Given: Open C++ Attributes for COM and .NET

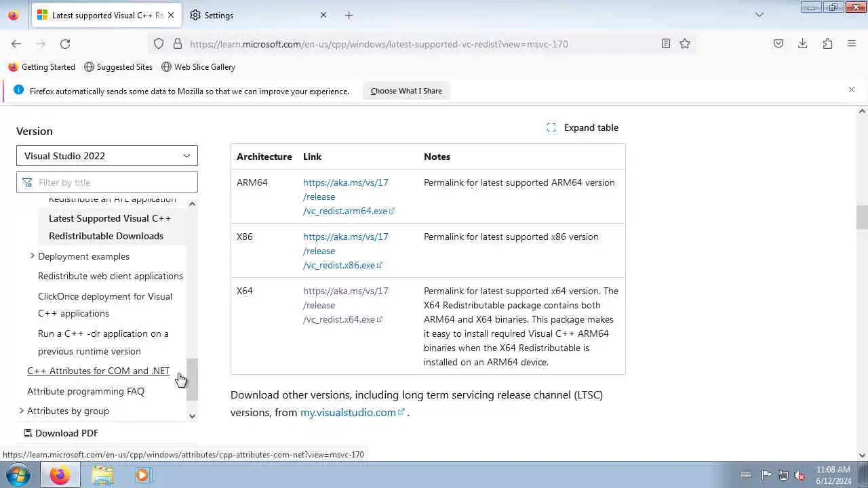Looking at the screenshot, I should coord(98,371).
